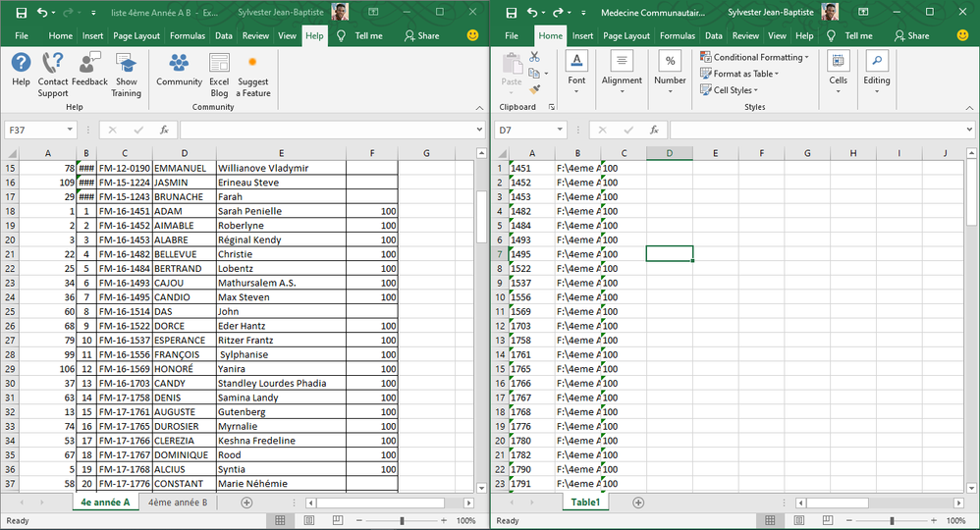Open Ribbon Display Options in left window
This screenshot has width=980, height=530.
[373, 13]
